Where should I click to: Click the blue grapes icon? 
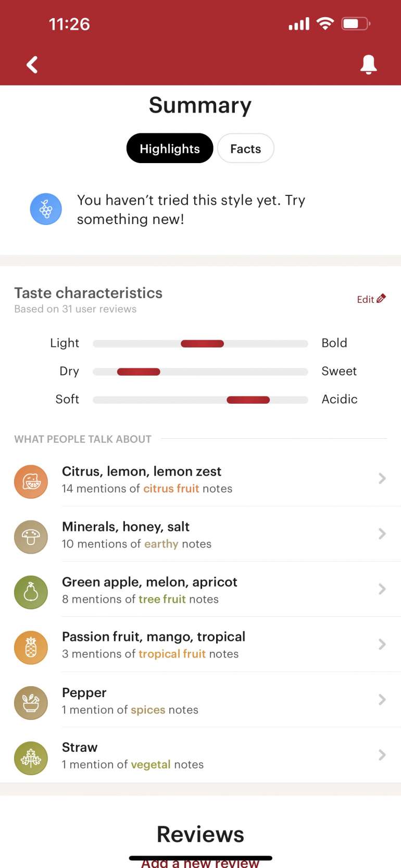click(x=46, y=208)
